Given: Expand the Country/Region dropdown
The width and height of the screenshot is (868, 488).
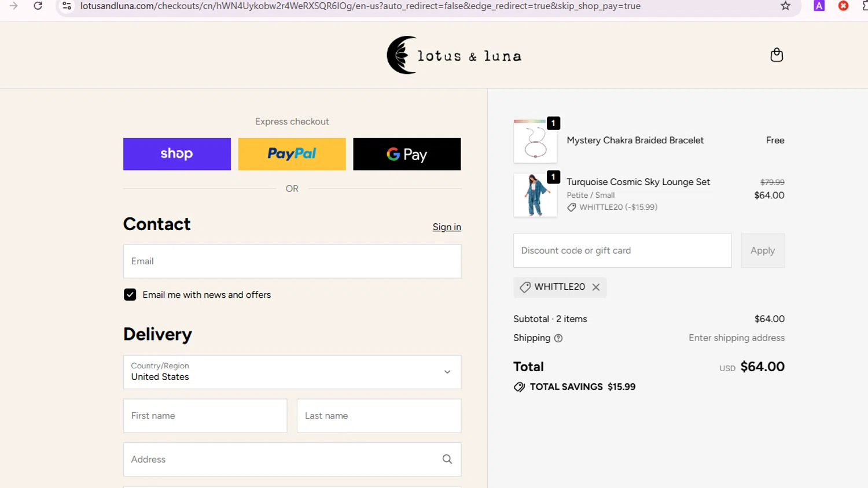Looking at the screenshot, I should tap(292, 372).
